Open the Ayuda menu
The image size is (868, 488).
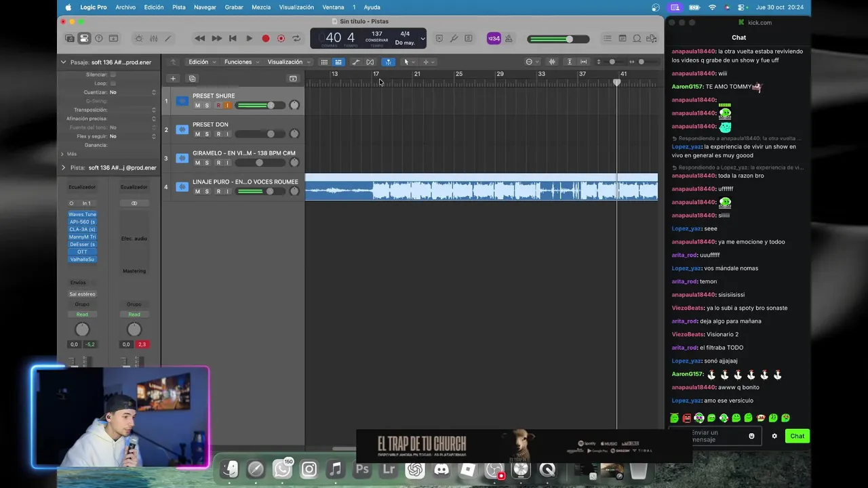click(372, 7)
